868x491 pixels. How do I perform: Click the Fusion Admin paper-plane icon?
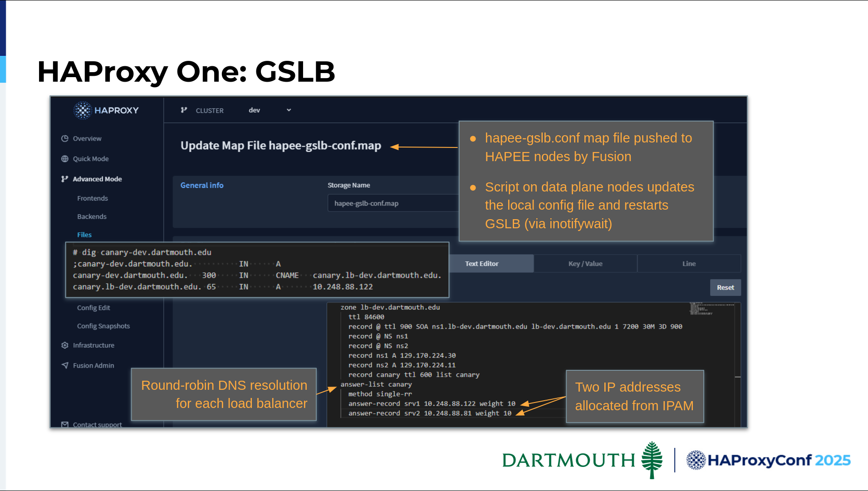[65, 365]
